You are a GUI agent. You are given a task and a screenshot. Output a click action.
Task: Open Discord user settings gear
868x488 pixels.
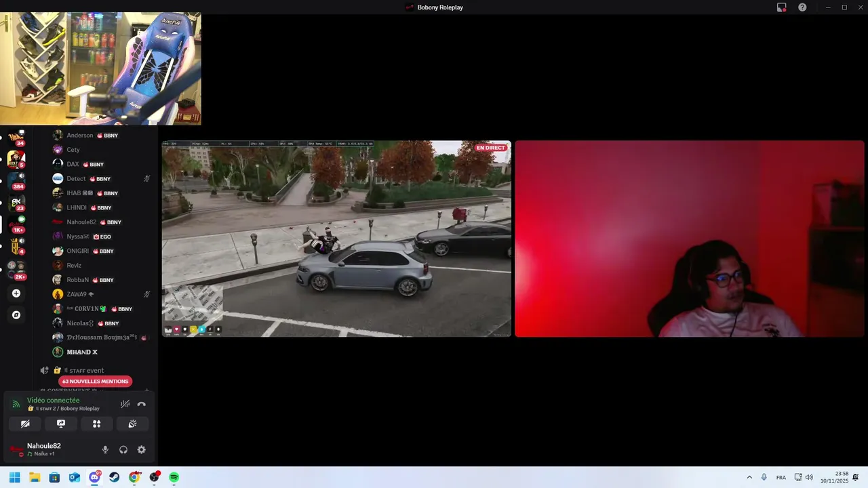(142, 449)
